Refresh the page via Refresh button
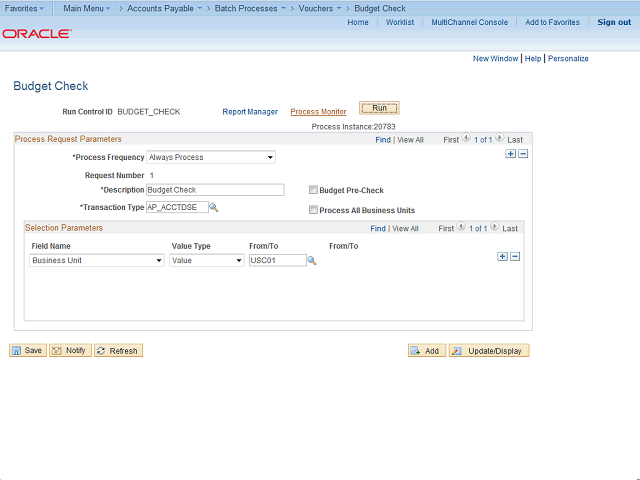Screen dimensions: 640x480 [x=118, y=351]
